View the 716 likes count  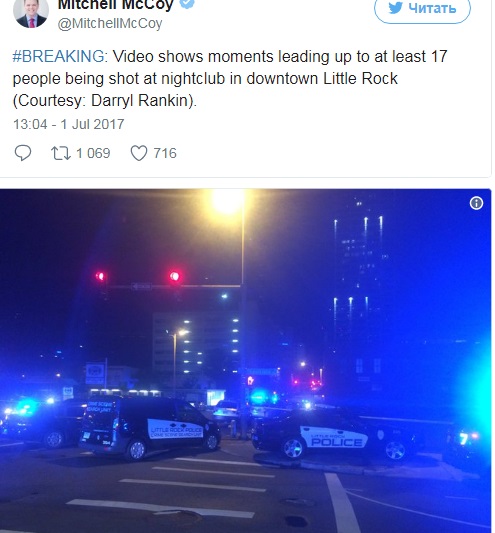(165, 153)
